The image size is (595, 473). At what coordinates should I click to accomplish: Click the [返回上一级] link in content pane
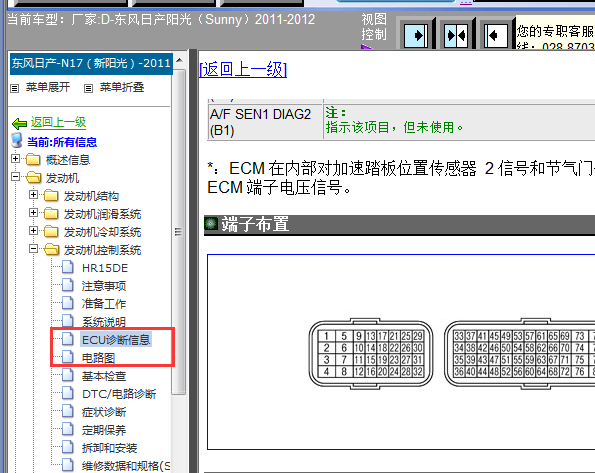point(243,69)
